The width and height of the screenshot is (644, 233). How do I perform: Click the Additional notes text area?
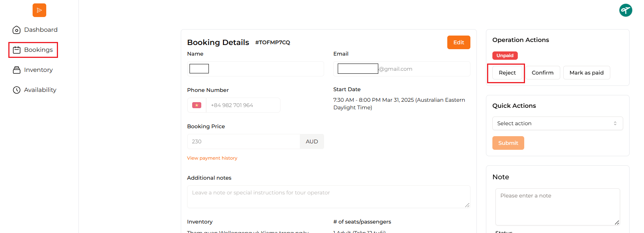pos(329,197)
